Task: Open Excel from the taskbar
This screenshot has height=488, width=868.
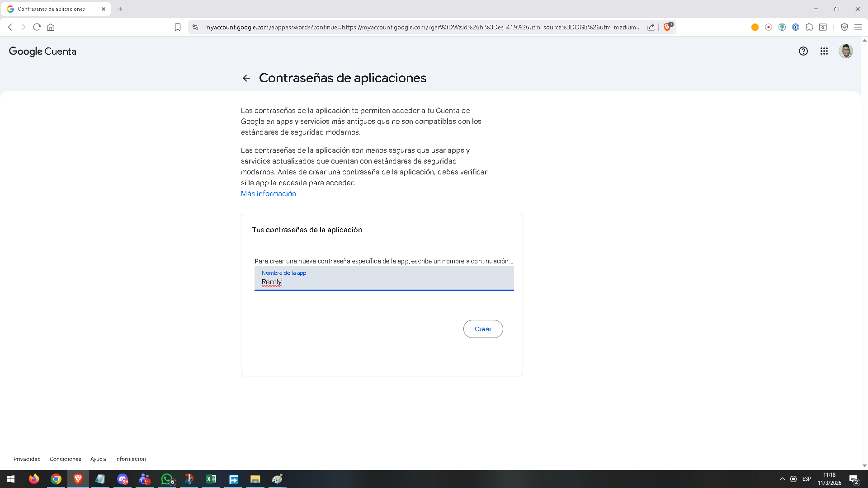Action: tap(211, 479)
